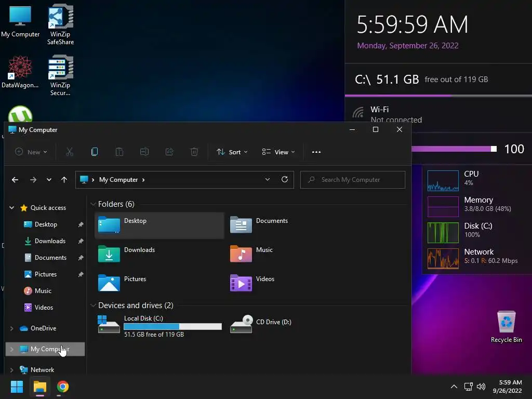Click the Paste clipboard icon
This screenshot has width=532, height=399.
click(119, 152)
